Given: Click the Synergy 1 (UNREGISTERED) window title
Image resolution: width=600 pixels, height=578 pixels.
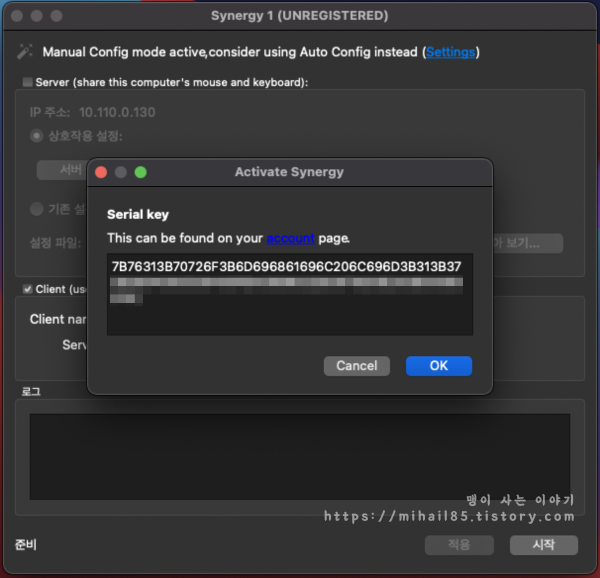Looking at the screenshot, I should (x=300, y=16).
